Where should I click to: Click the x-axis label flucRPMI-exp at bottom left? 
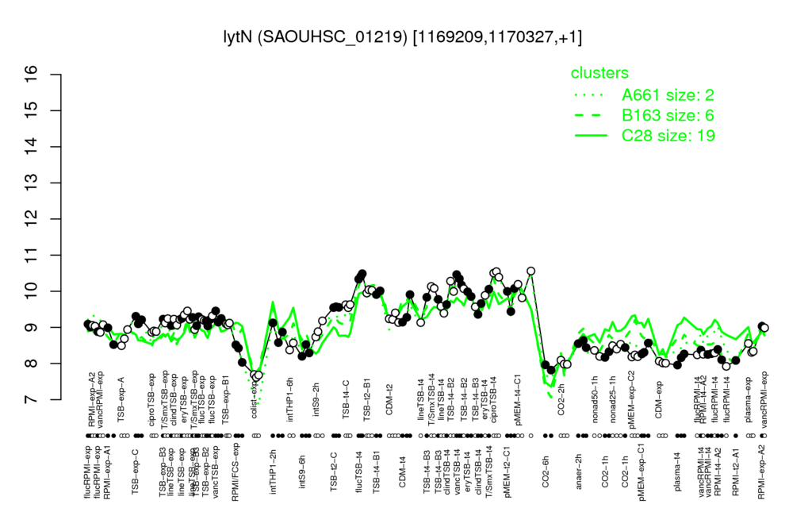coord(87,471)
